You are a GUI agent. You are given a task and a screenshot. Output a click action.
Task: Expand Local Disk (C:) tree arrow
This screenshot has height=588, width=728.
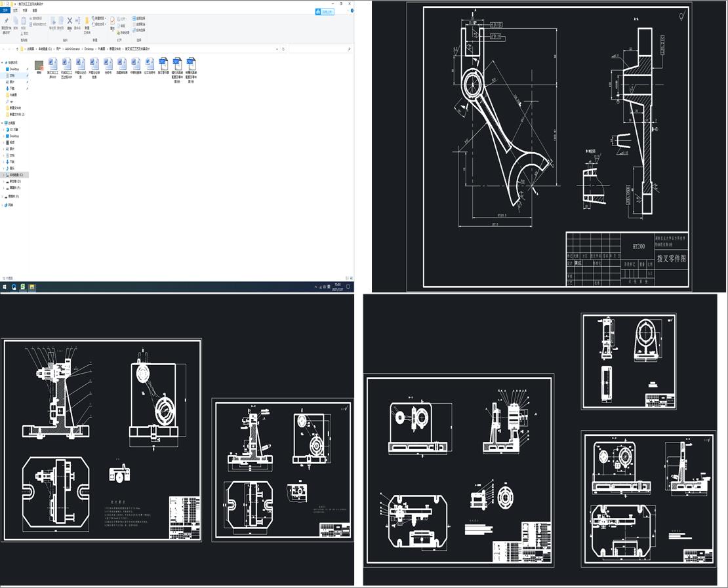tap(4, 175)
